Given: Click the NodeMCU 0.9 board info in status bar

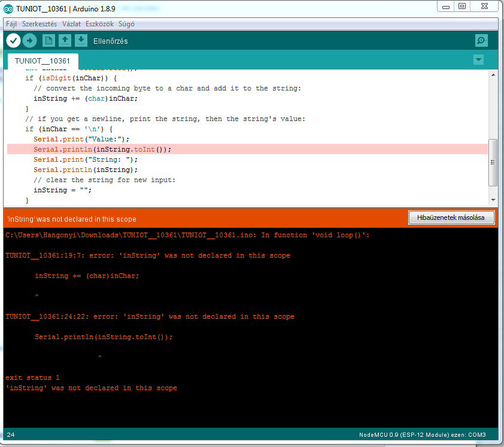Looking at the screenshot, I should point(423,435).
